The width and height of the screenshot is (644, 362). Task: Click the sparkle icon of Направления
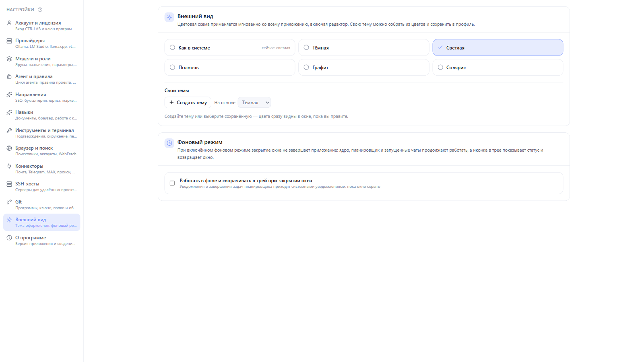(9, 95)
